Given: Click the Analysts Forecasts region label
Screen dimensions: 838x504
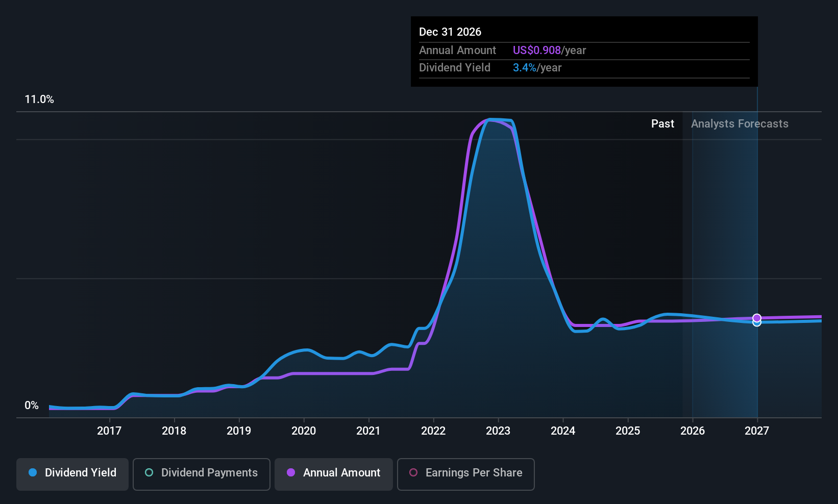Looking at the screenshot, I should [x=740, y=124].
